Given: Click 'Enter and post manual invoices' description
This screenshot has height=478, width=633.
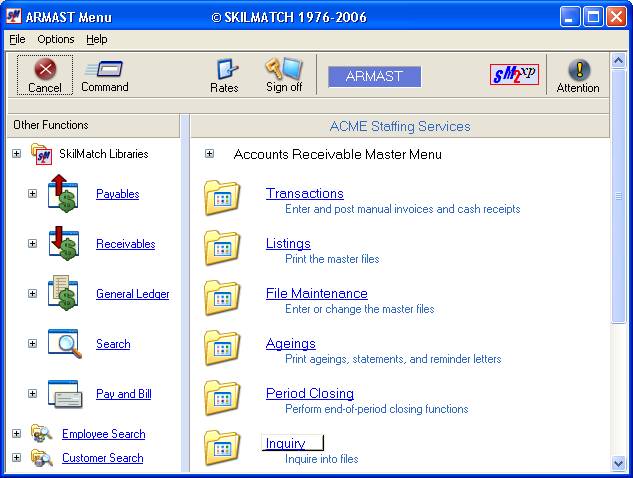Looking at the screenshot, I should tap(402, 209).
